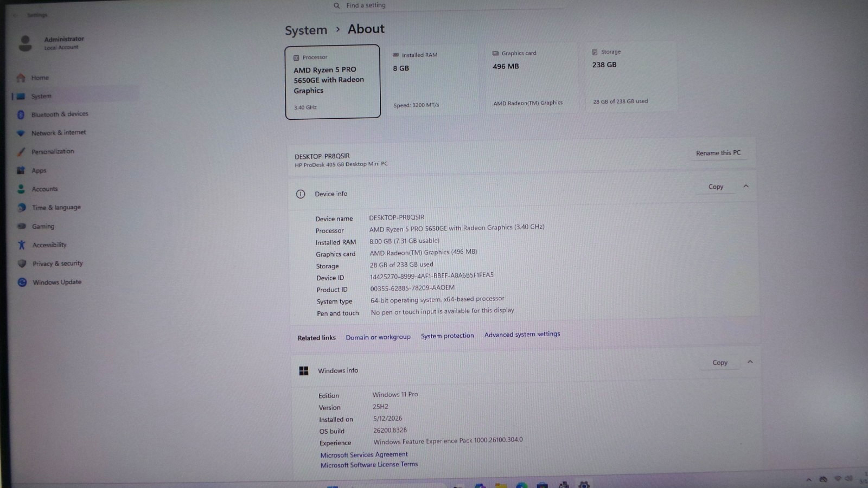The height and width of the screenshot is (488, 868).
Task: Open Advanced system settings link
Action: pyautogui.click(x=522, y=335)
